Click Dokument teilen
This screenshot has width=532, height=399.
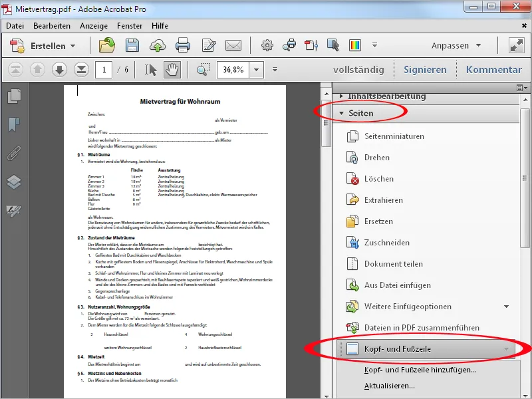click(x=385, y=264)
